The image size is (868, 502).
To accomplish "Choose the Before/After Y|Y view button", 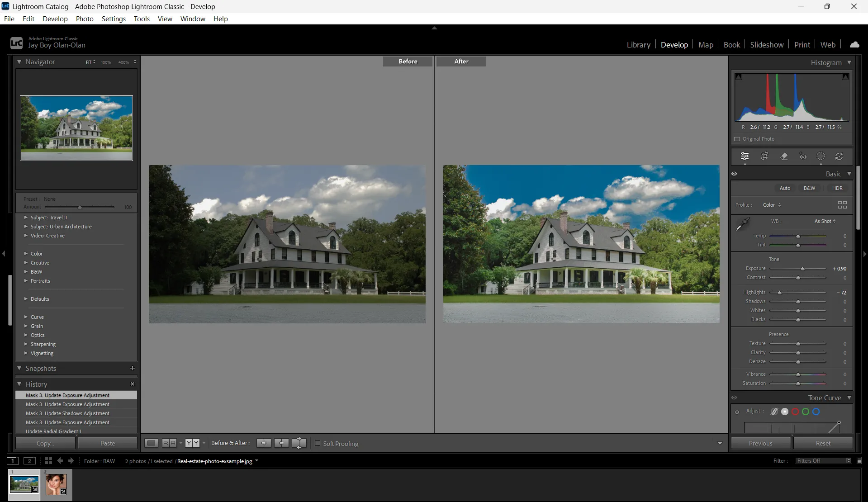I will coord(192,443).
